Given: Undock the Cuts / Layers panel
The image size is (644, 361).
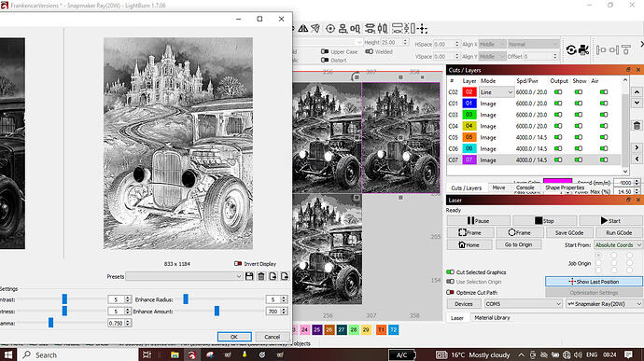Looking at the screenshot, I should (628, 70).
